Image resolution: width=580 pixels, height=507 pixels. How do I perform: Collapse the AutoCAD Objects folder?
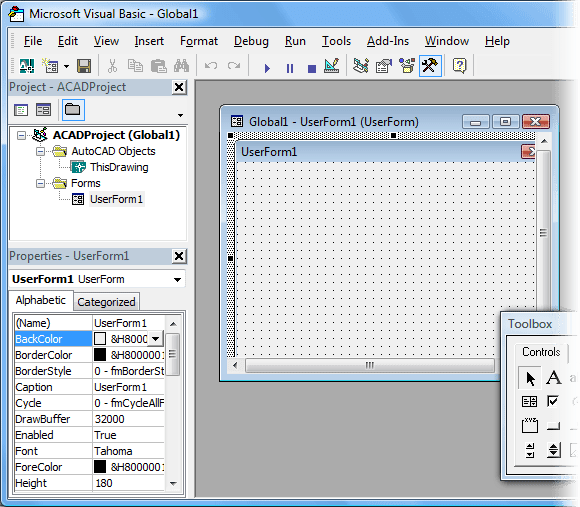[x=40, y=151]
